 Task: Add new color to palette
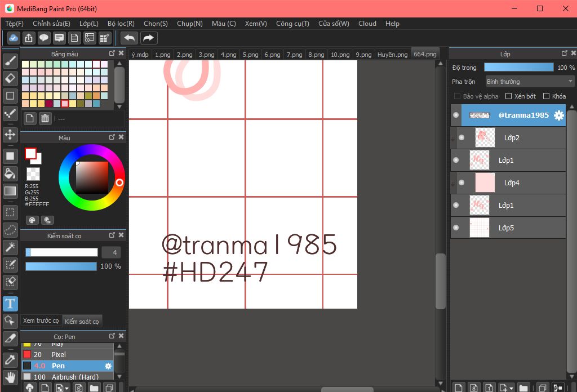point(30,118)
